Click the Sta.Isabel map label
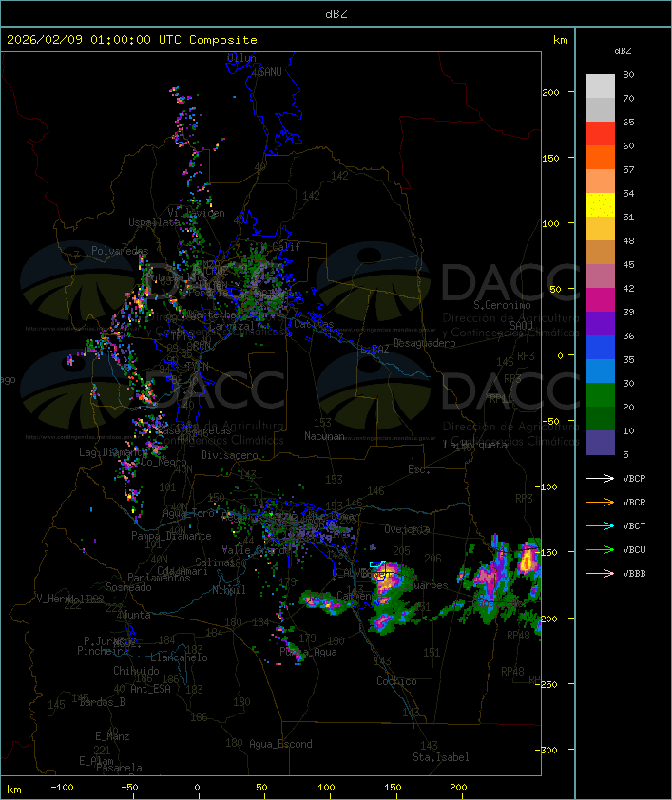Screen dimensions: 672x800 point(440,757)
